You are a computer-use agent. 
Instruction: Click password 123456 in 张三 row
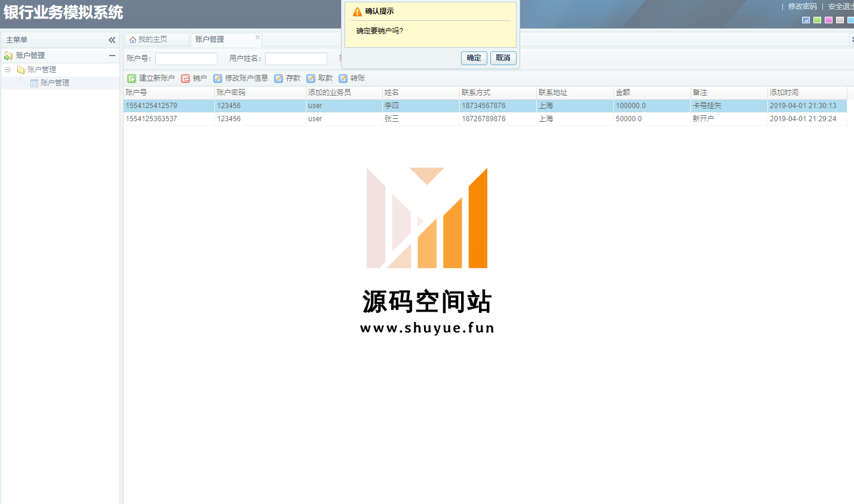click(260, 119)
